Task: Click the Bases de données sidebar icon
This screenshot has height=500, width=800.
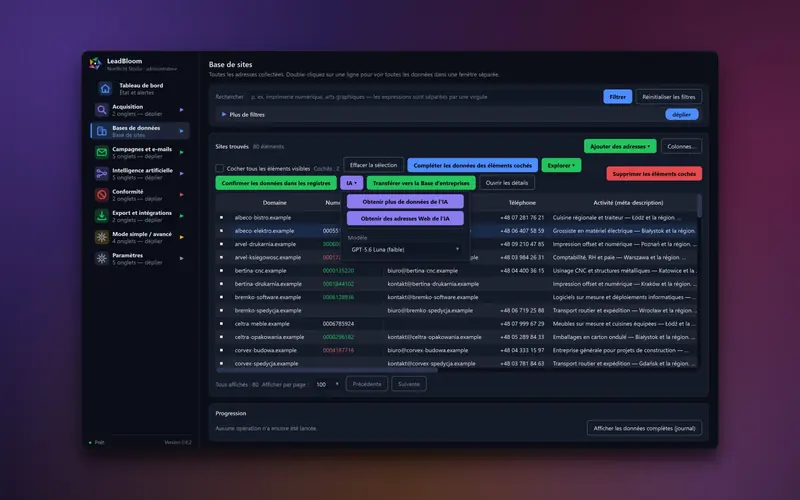Action: [x=102, y=131]
